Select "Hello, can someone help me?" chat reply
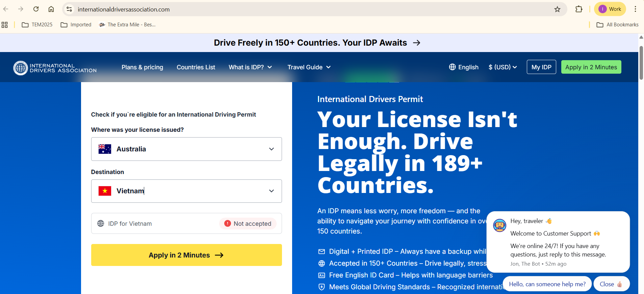The image size is (644, 294). [x=547, y=284]
